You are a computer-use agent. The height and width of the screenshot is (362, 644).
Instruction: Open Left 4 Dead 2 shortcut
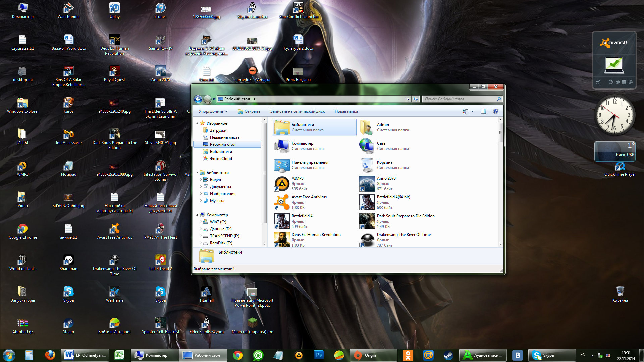tap(160, 263)
